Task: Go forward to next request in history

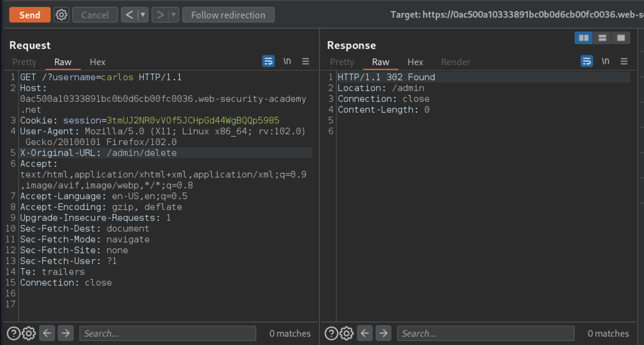Action: (160, 15)
